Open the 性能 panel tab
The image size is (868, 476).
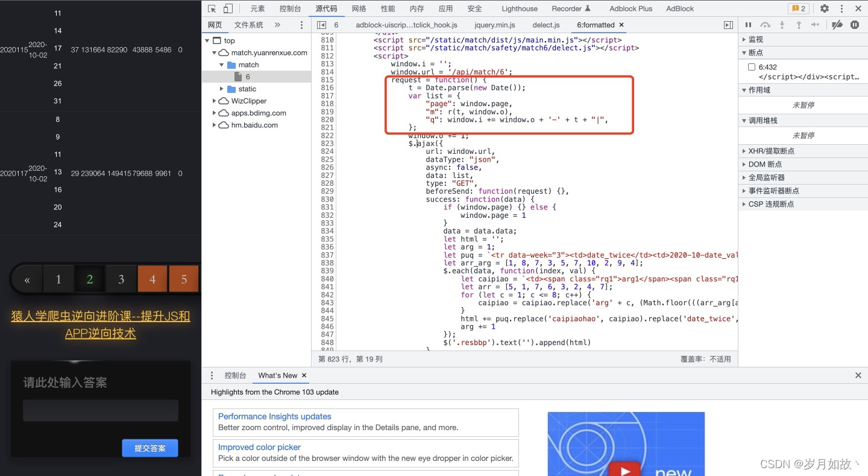point(388,8)
